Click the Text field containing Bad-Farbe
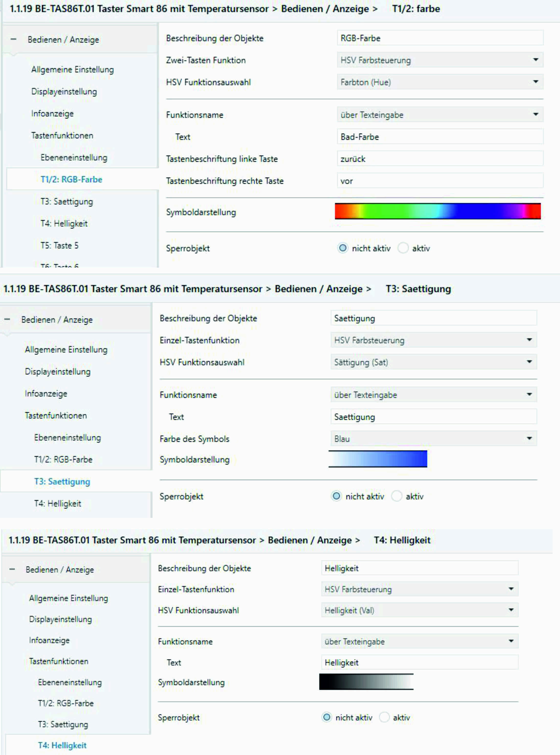This screenshot has width=560, height=755. click(440, 137)
